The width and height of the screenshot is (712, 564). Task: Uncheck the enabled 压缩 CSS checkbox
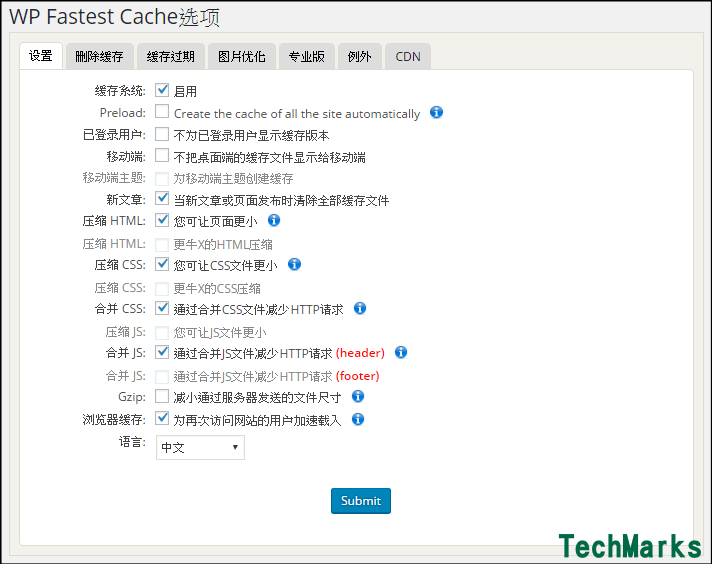(x=162, y=264)
